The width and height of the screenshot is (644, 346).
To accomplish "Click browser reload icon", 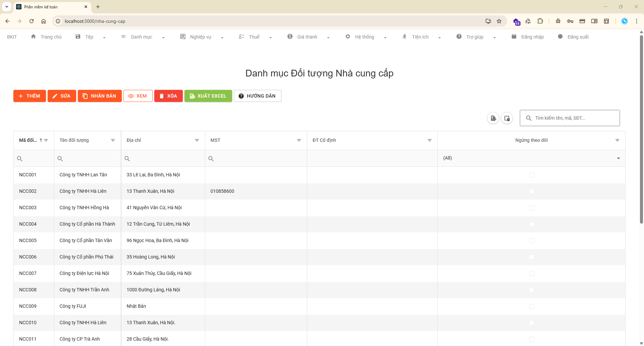I will click(x=32, y=21).
